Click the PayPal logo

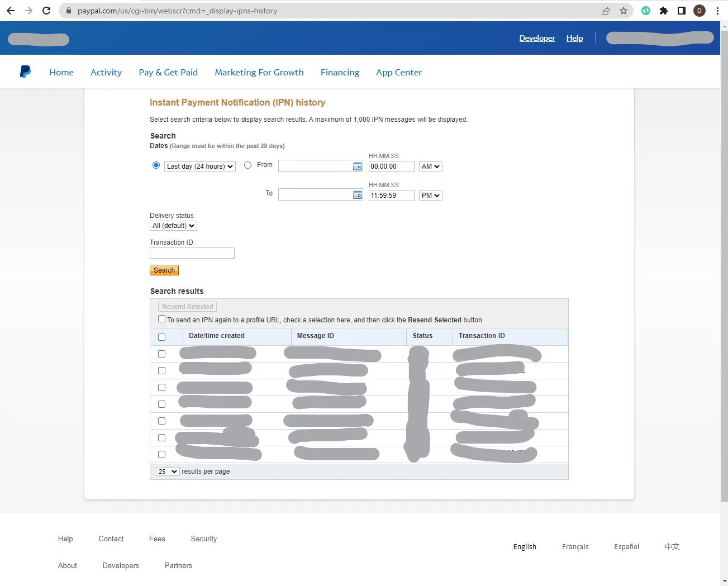[25, 72]
